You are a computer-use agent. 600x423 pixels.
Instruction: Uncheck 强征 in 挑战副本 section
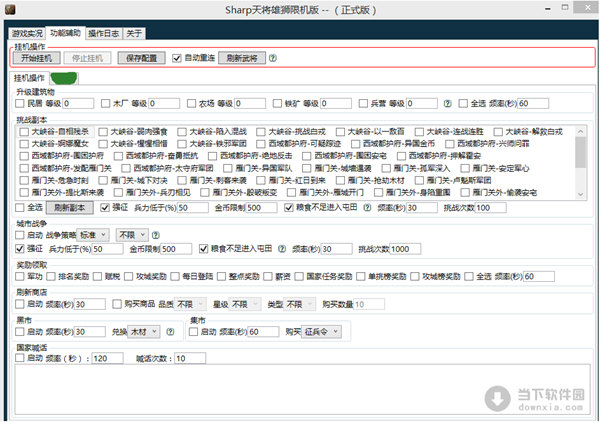(x=105, y=207)
